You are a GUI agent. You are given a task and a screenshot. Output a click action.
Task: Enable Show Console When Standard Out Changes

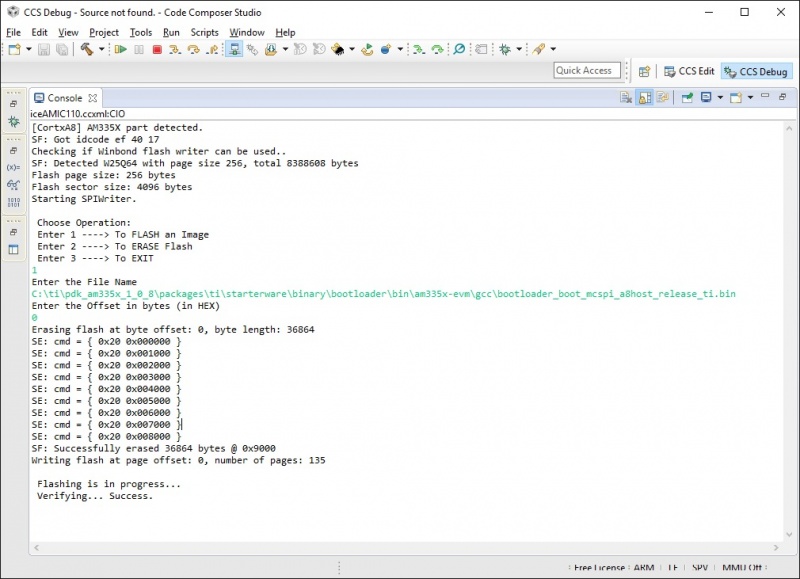tap(688, 98)
